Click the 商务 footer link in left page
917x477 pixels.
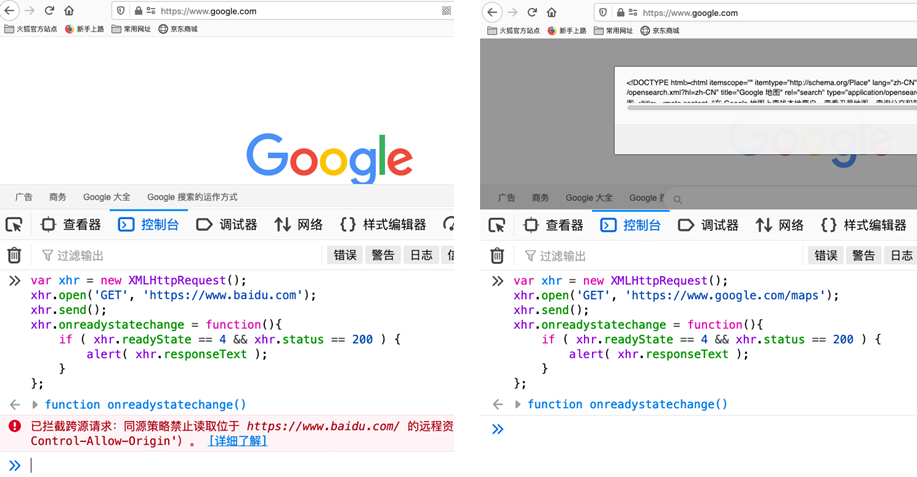click(x=57, y=197)
